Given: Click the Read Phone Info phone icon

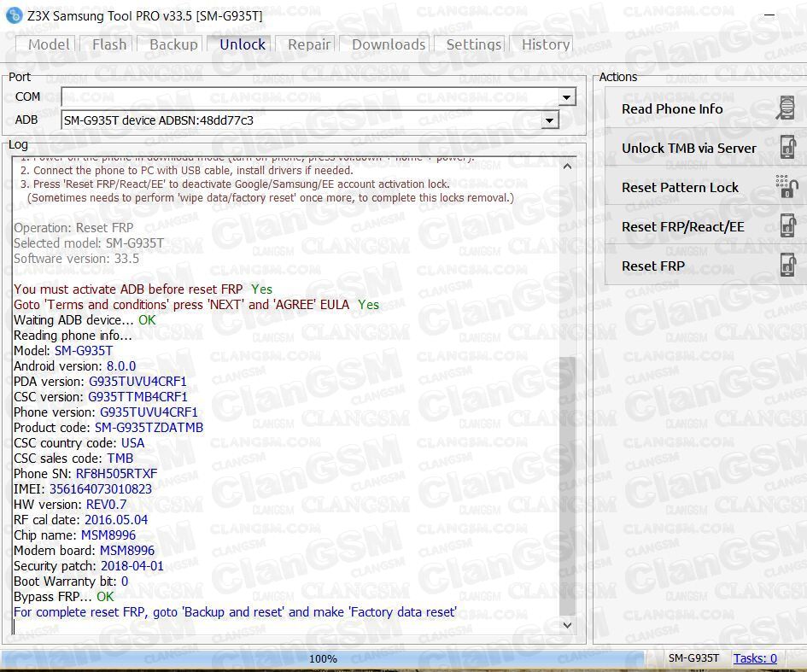Looking at the screenshot, I should tap(786, 108).
